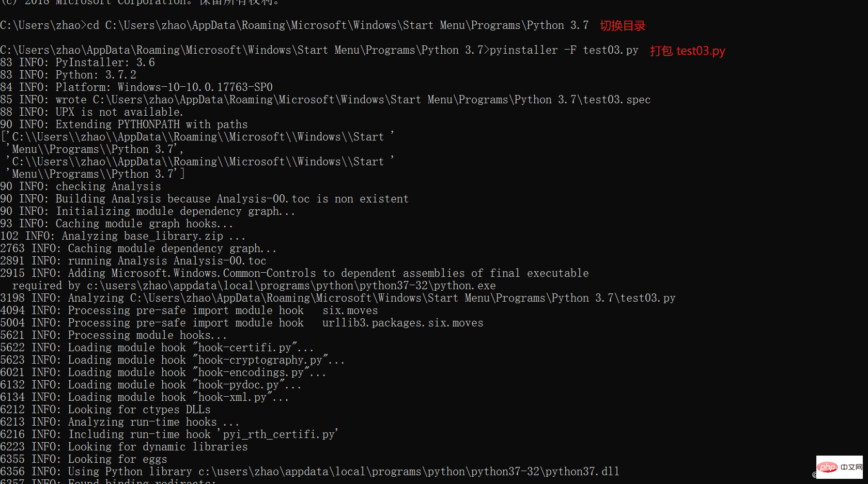Click the checking Analysis log line
The height and width of the screenshot is (484, 868).
tap(108, 186)
